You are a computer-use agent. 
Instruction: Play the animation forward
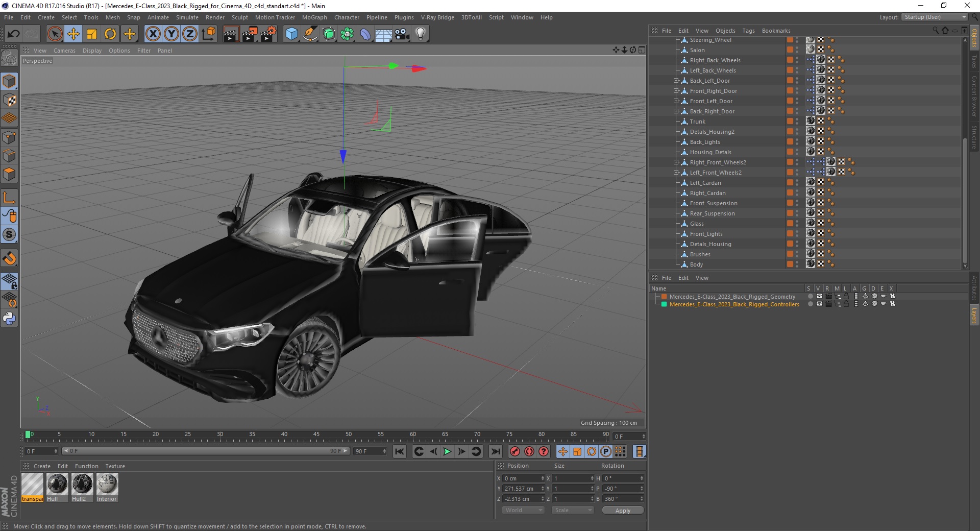pos(447,451)
